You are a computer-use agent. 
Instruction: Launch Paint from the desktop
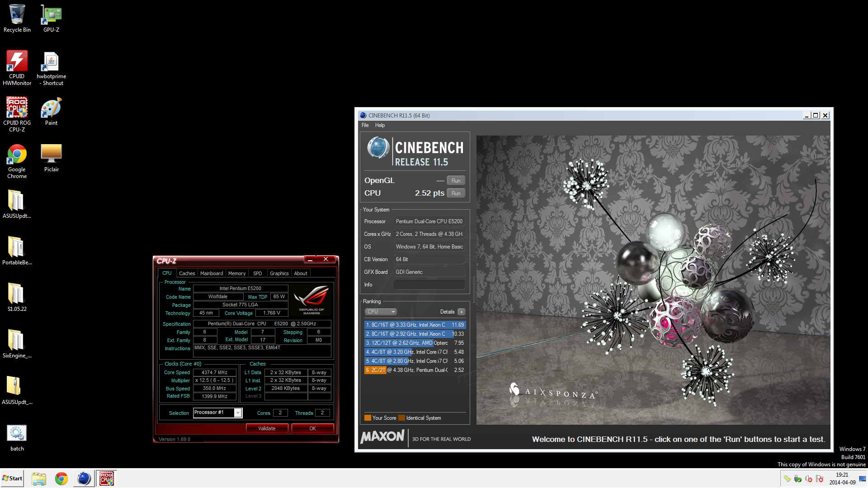pyautogui.click(x=51, y=111)
